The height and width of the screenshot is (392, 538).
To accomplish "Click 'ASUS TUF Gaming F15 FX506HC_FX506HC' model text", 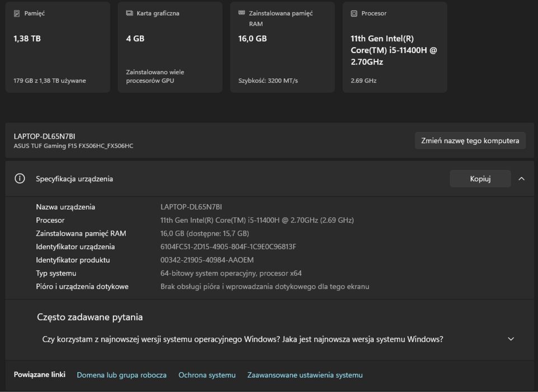I will (x=73, y=146).
